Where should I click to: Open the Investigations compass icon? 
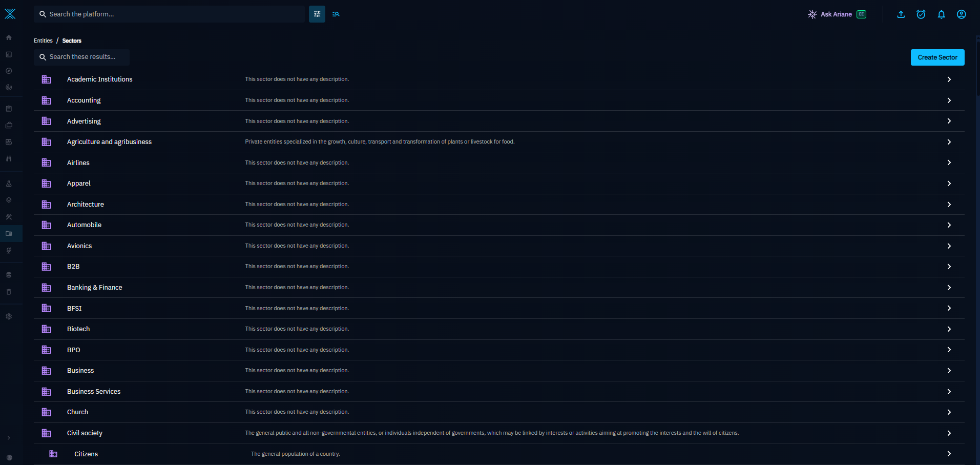click(x=9, y=71)
